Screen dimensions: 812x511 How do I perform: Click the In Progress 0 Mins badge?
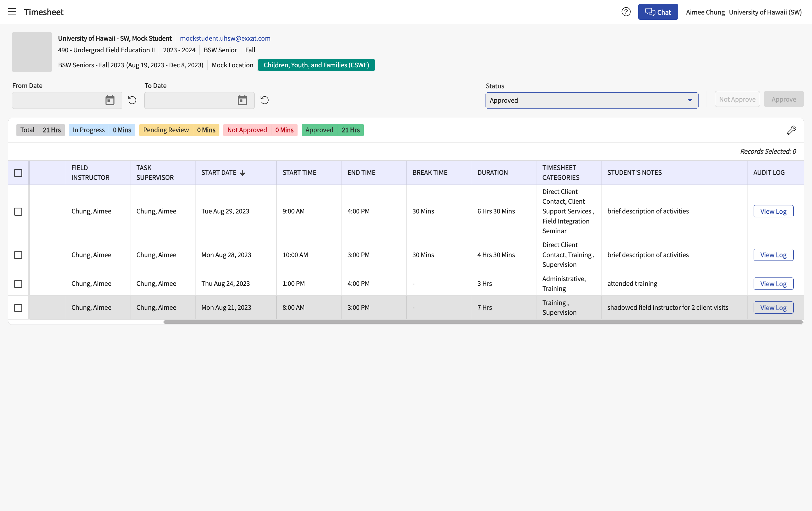pyautogui.click(x=102, y=130)
